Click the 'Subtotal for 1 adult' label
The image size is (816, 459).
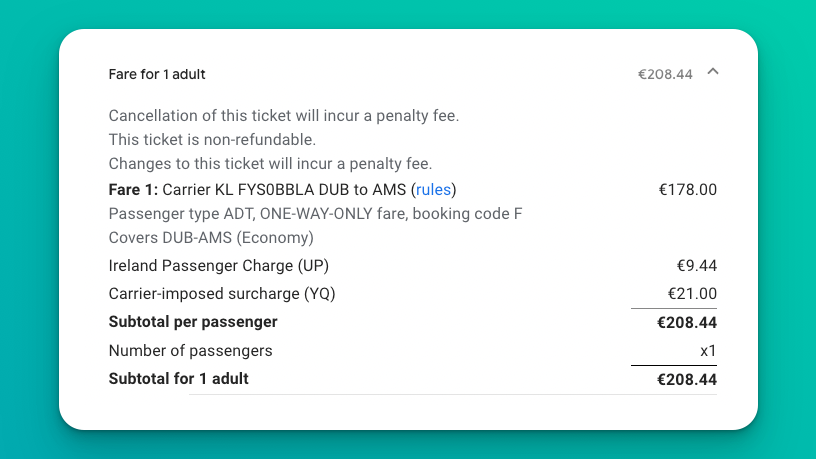coord(178,379)
